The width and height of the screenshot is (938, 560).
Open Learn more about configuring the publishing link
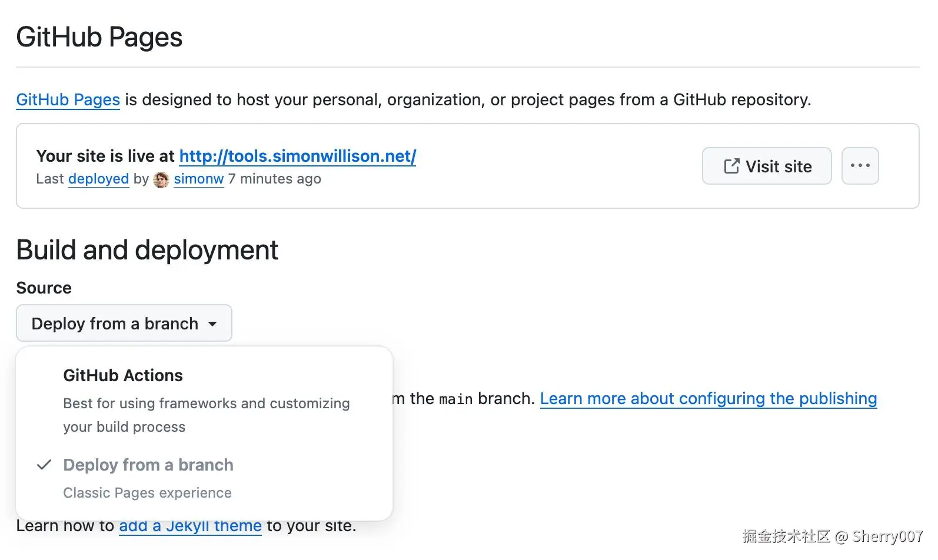[708, 399]
